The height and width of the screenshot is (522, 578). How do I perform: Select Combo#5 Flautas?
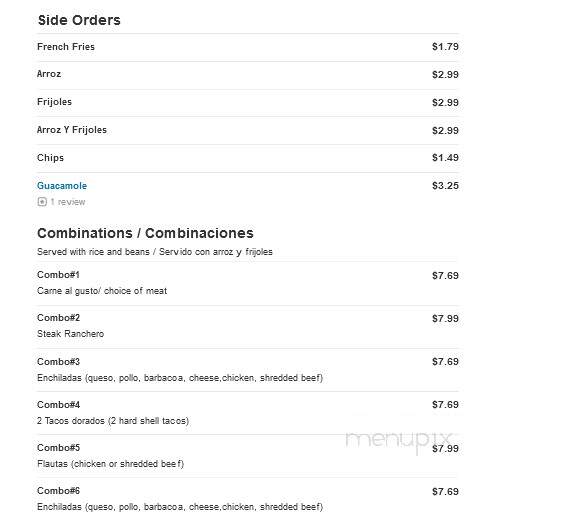(248, 456)
